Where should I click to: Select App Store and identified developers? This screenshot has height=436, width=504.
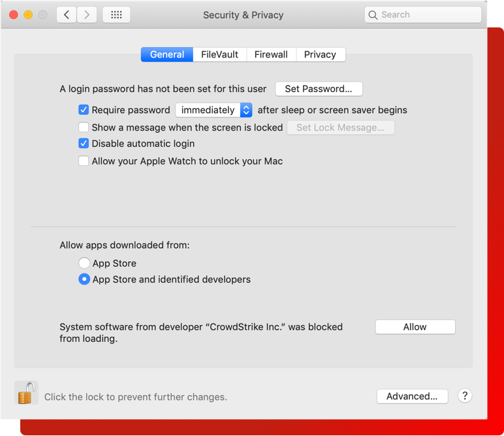coord(84,279)
